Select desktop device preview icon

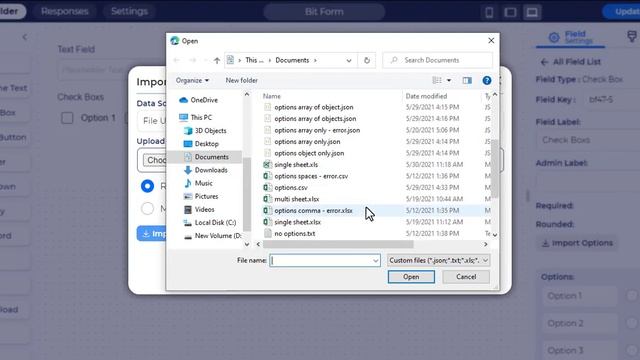coord(532,12)
